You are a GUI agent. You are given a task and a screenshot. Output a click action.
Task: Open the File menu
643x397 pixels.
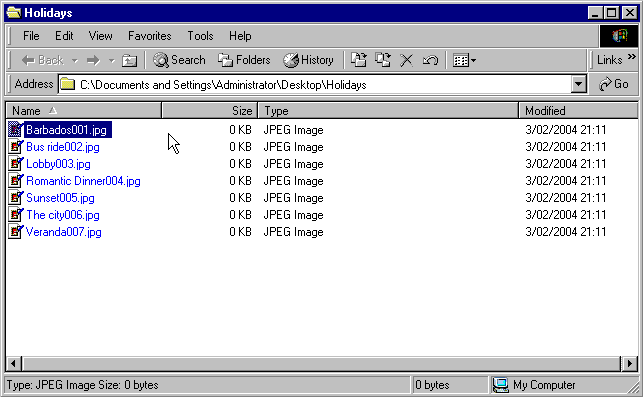[x=31, y=36]
